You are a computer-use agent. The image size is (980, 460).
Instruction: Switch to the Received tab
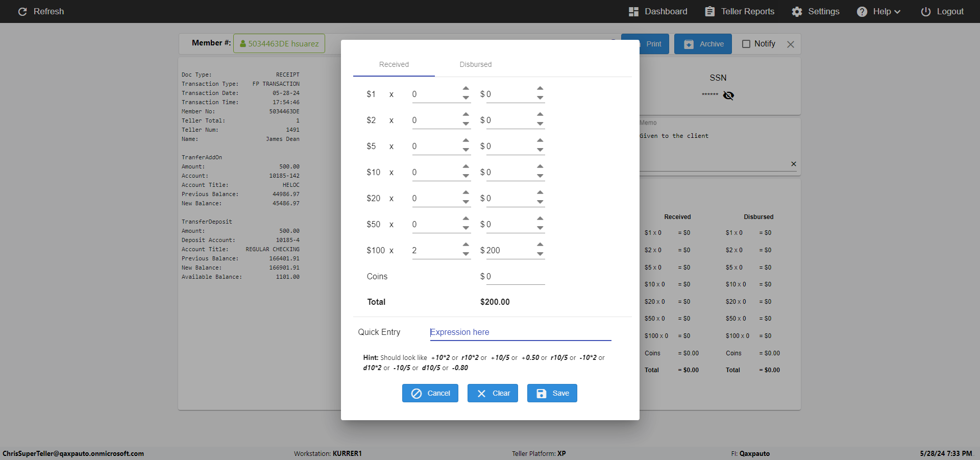(394, 64)
